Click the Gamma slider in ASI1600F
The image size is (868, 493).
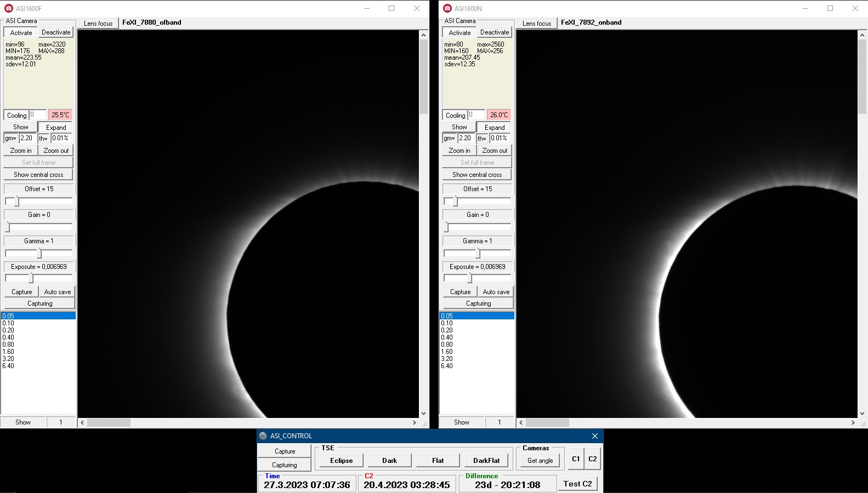tap(38, 253)
